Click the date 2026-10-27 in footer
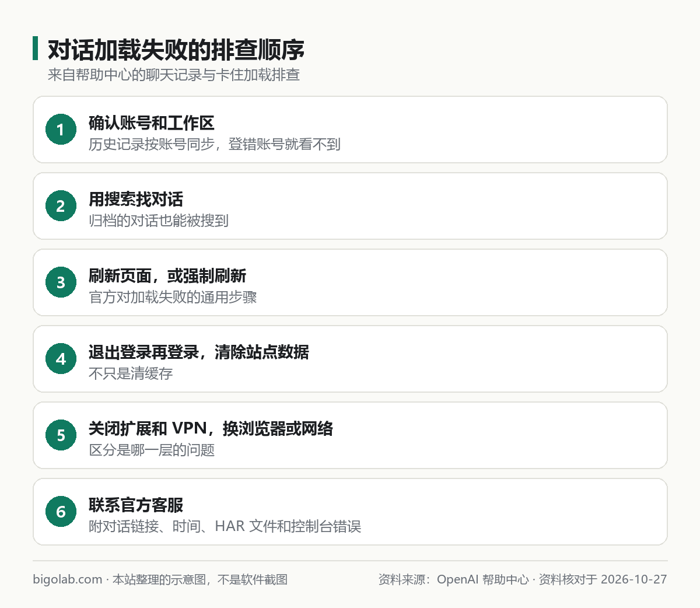 pyautogui.click(x=633, y=579)
